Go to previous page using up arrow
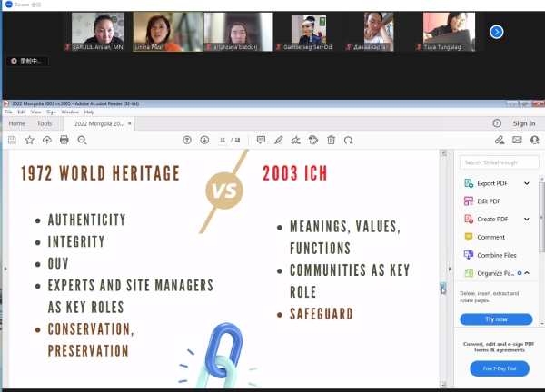This screenshot has width=545, height=392. (187, 140)
